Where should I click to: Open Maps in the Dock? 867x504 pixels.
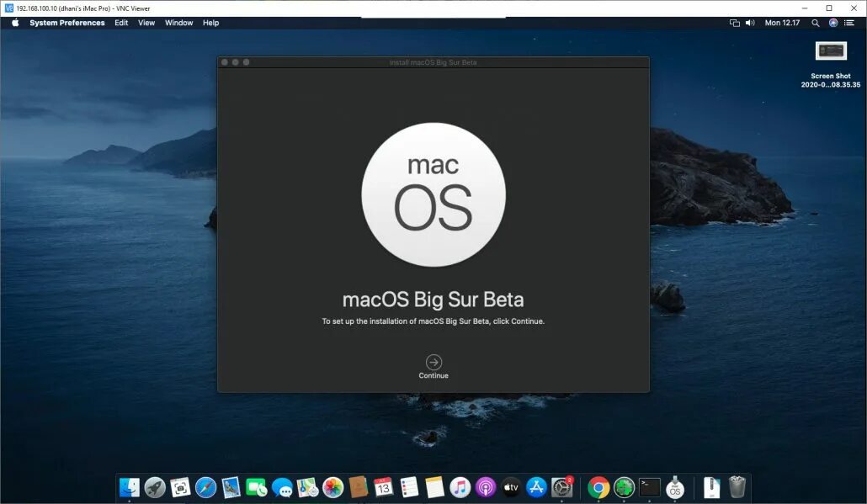[307, 487]
